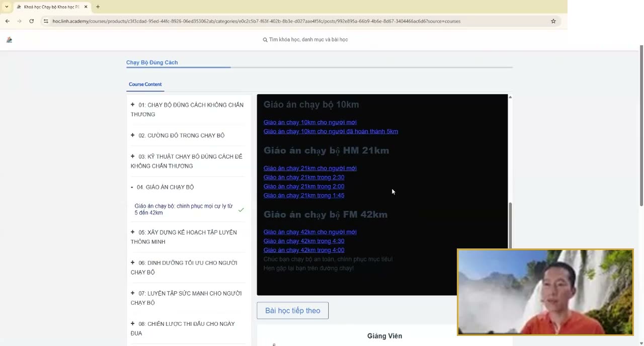
Task: Open 10km plan for 5km finishers
Action: 331,131
